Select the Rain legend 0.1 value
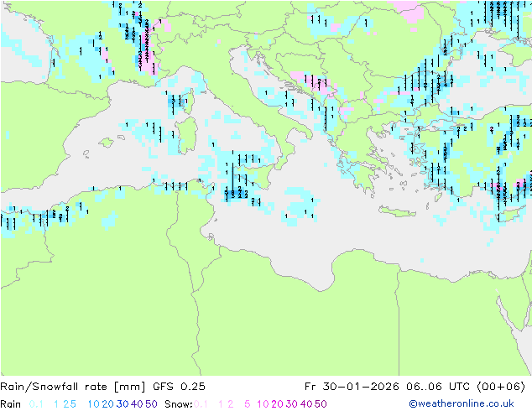 (36, 404)
